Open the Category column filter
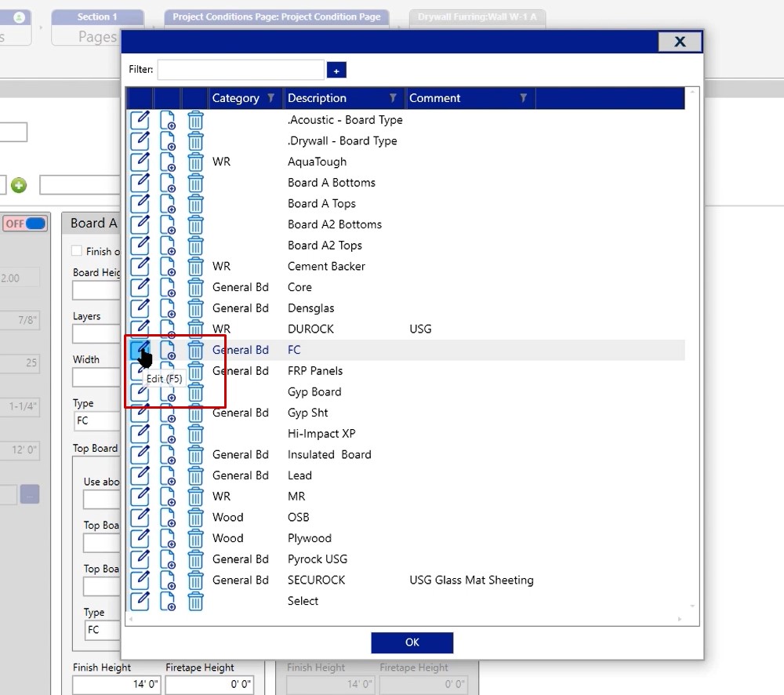The image size is (784, 695). [x=271, y=98]
